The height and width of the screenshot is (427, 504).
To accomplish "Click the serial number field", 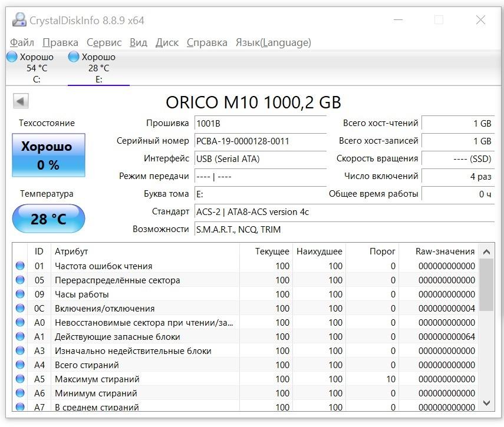I will pyautogui.click(x=259, y=141).
